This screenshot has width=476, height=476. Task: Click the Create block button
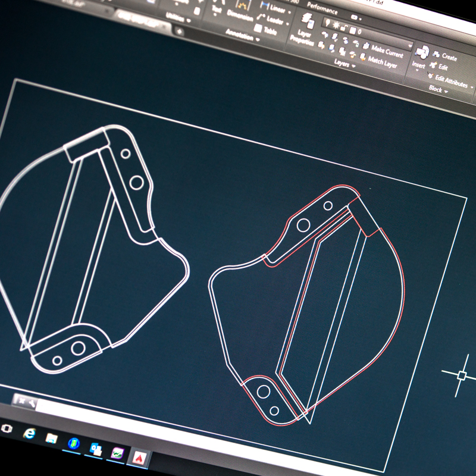(x=445, y=56)
